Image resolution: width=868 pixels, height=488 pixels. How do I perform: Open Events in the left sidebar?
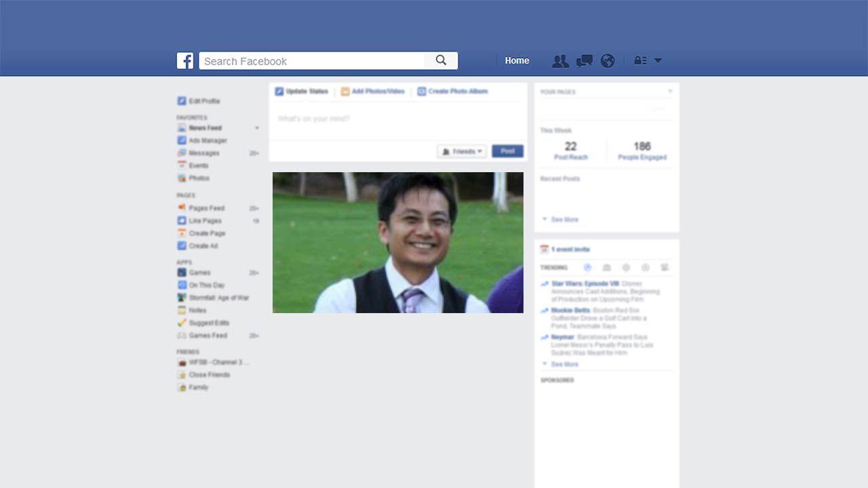click(x=198, y=165)
